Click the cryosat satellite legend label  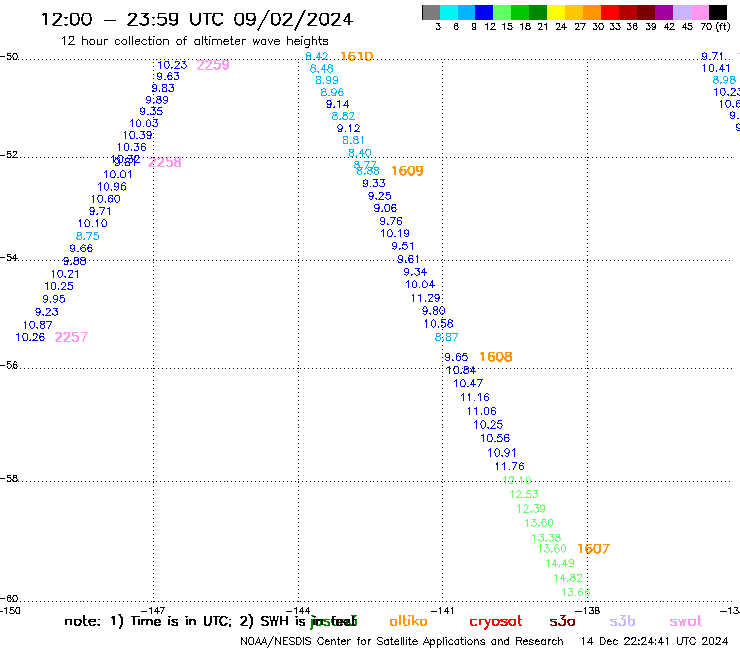[x=496, y=621]
